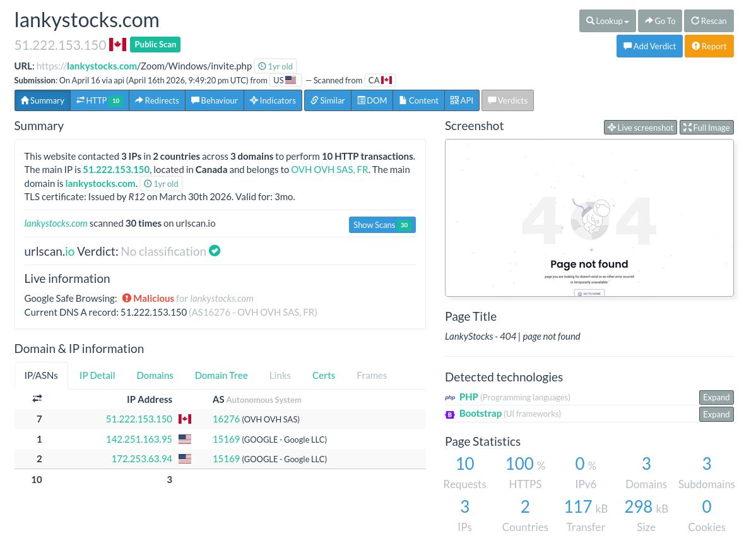Image resolution: width=756 pixels, height=550 pixels.
Task: Click the Add Verdict button
Action: 649,46
